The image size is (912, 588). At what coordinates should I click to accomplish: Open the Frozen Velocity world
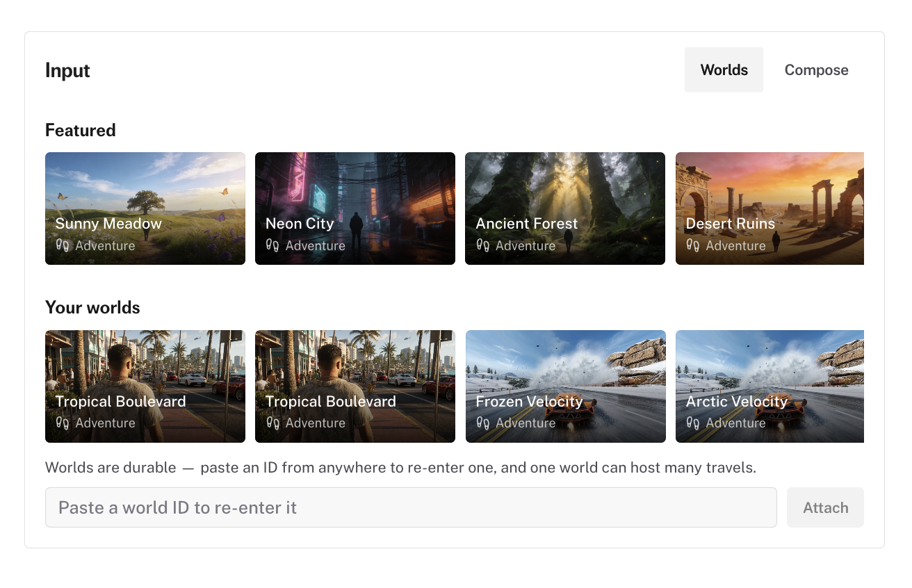(x=565, y=386)
